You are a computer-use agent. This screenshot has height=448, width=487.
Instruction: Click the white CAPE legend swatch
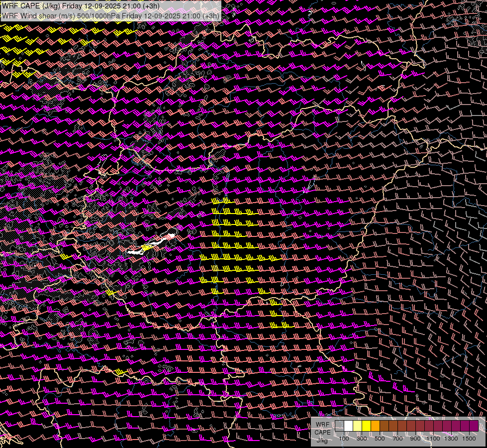(x=349, y=426)
